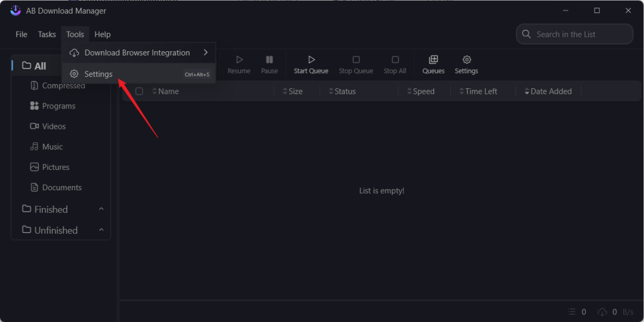Click the cloud download icon in Tools menu
The image size is (644, 322).
(74, 52)
